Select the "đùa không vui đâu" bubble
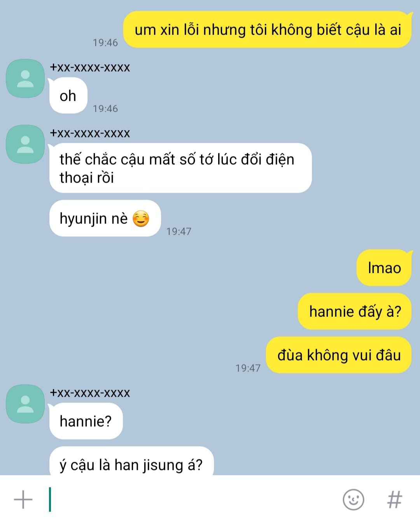This screenshot has height=524, width=420. [339, 355]
